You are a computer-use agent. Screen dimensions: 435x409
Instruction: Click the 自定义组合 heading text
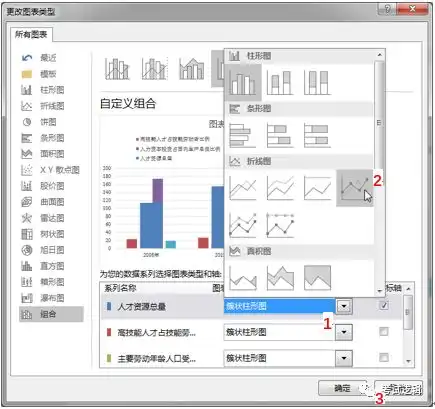pos(128,104)
